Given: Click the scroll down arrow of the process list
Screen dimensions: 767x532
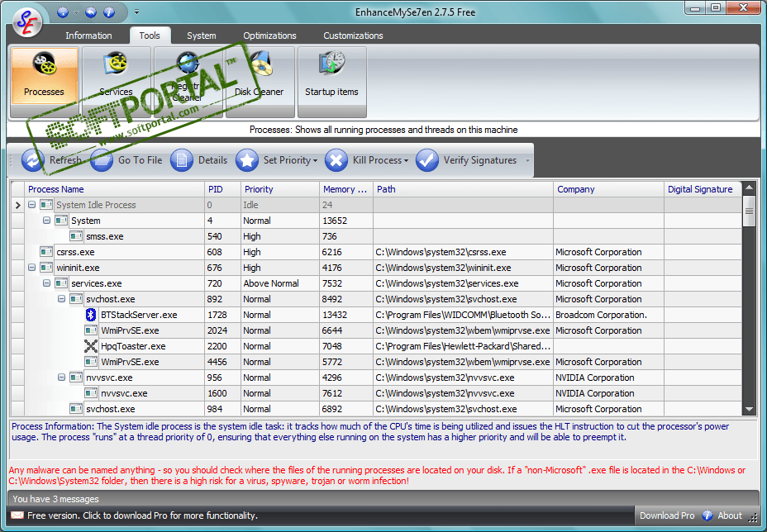Looking at the screenshot, I should pyautogui.click(x=749, y=410).
